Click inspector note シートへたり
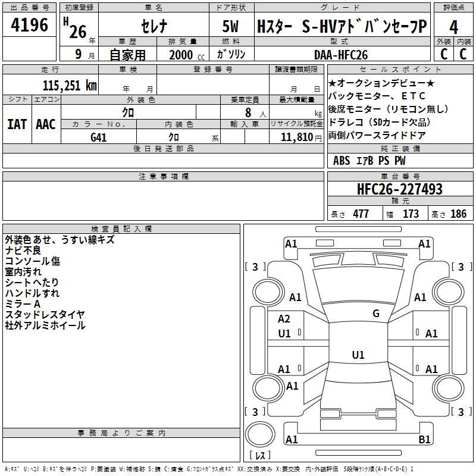 pos(32,282)
